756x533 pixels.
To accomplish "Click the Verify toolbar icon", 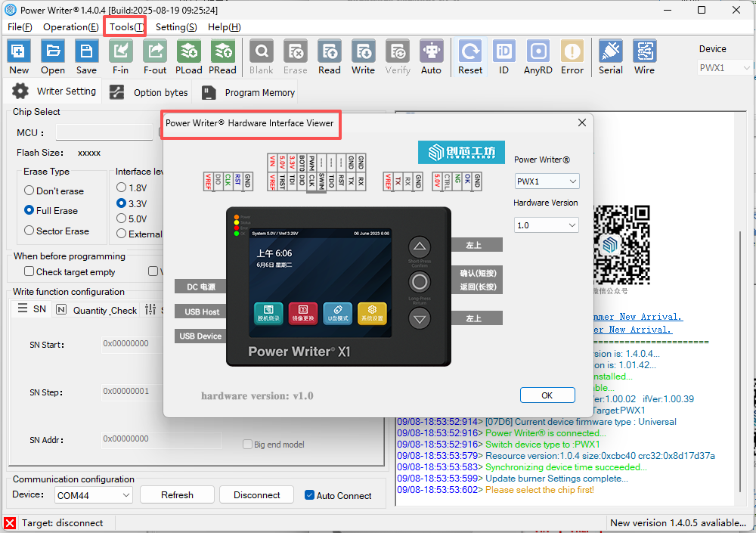I will pyautogui.click(x=398, y=51).
